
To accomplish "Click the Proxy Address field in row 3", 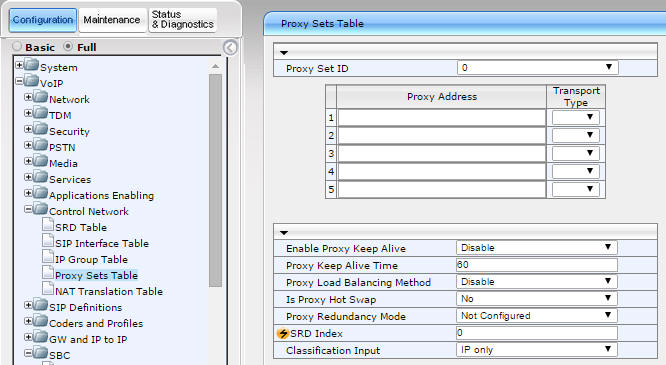I will coord(442,153).
